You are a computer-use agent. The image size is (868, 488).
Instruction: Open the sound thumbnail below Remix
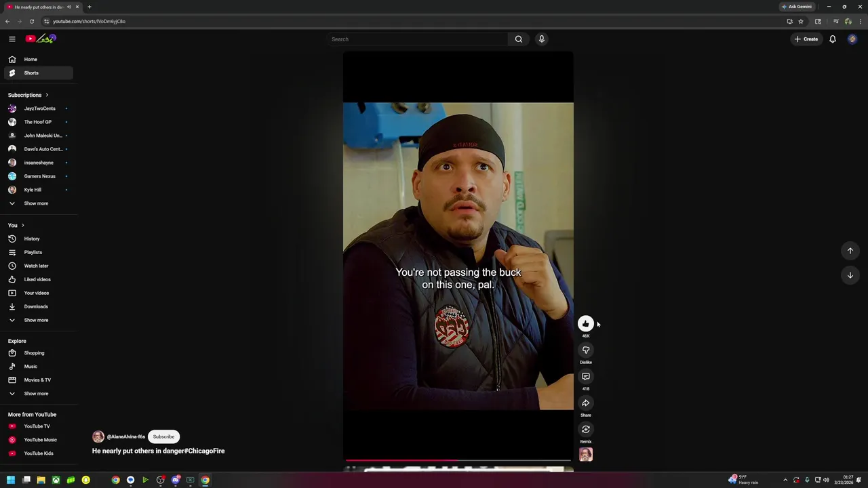pyautogui.click(x=586, y=455)
